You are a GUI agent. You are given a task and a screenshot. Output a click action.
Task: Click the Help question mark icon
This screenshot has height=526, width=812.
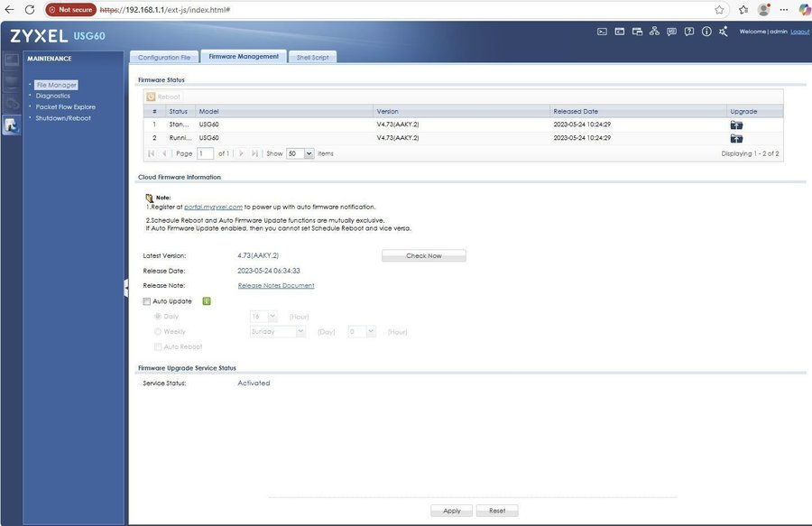689,32
